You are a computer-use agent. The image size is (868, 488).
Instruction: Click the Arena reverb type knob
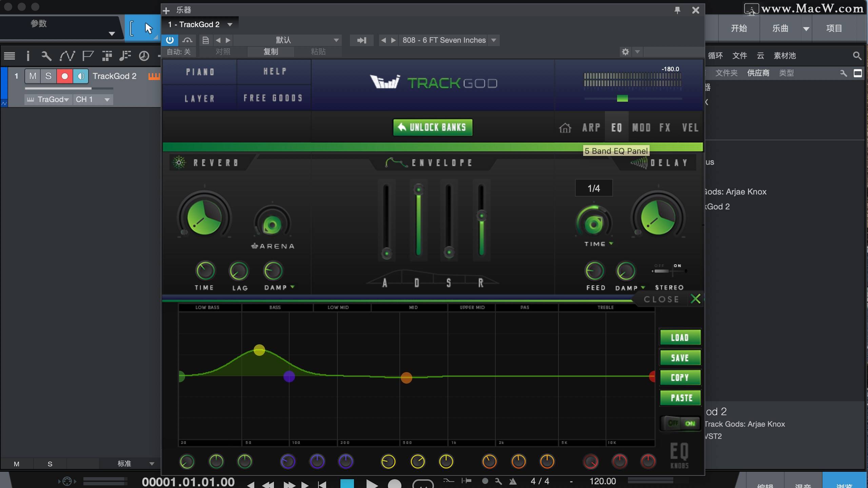272,224
